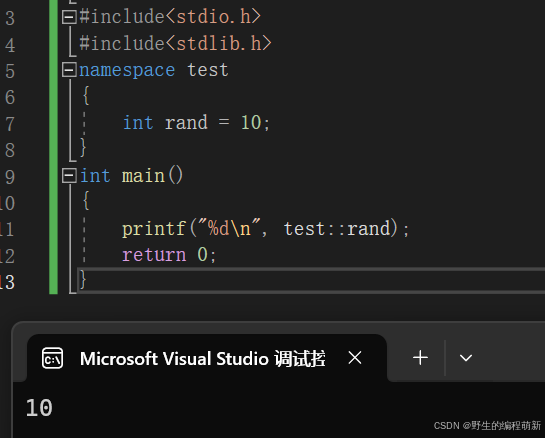Click line number 7 in the gutter
This screenshot has width=545, height=438.
(x=10, y=124)
